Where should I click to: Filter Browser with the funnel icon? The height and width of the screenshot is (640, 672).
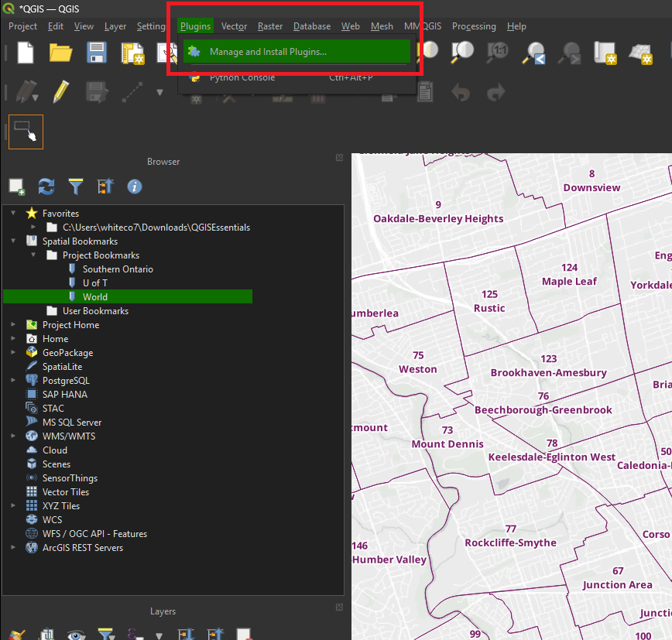[75, 187]
